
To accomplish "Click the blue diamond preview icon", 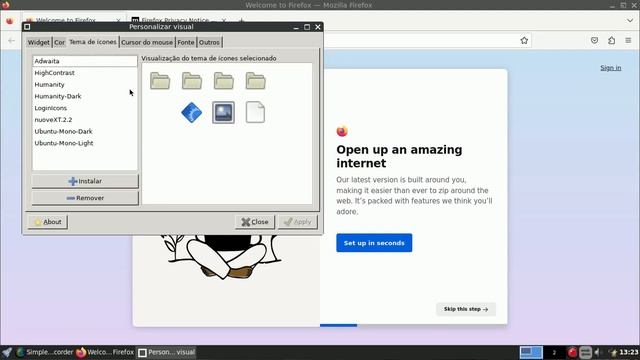I will coord(191,113).
